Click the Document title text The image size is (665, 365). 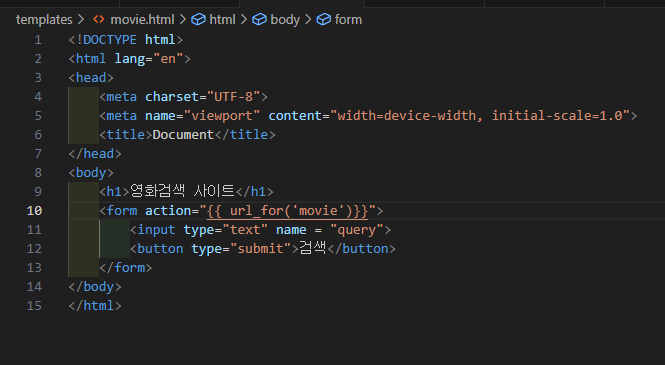coord(183,135)
